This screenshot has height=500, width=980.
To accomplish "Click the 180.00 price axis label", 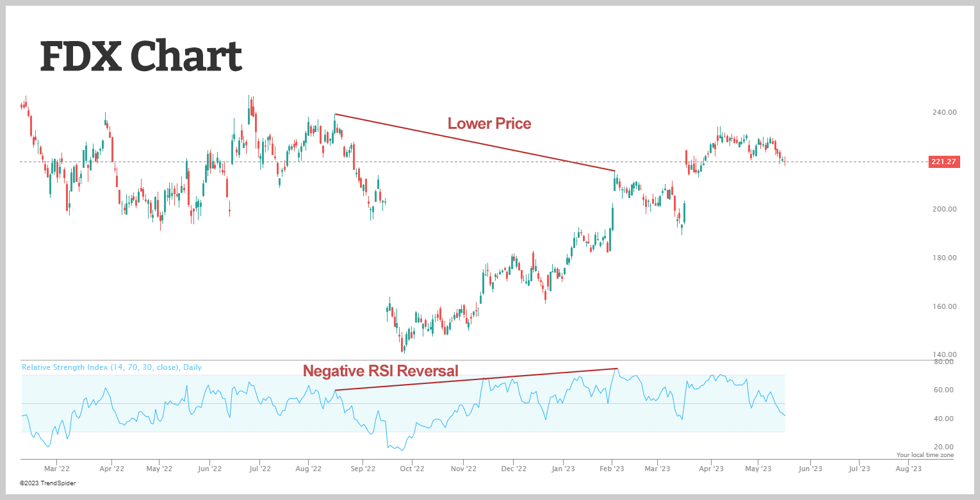I will [943, 258].
